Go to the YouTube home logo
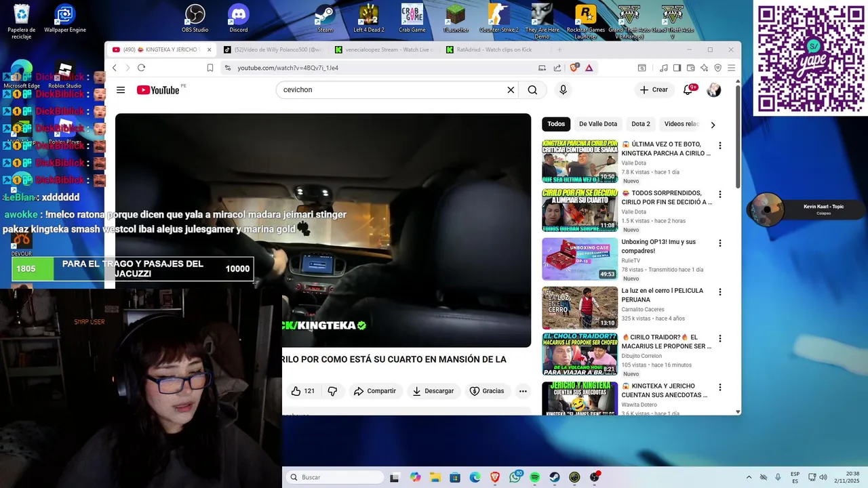This screenshot has height=488, width=868. [x=158, y=90]
